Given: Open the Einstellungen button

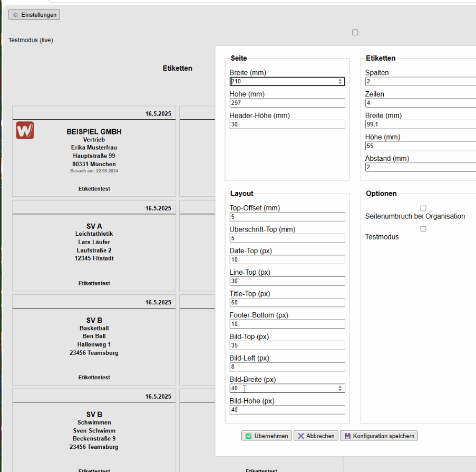Looking at the screenshot, I should (x=34, y=15).
